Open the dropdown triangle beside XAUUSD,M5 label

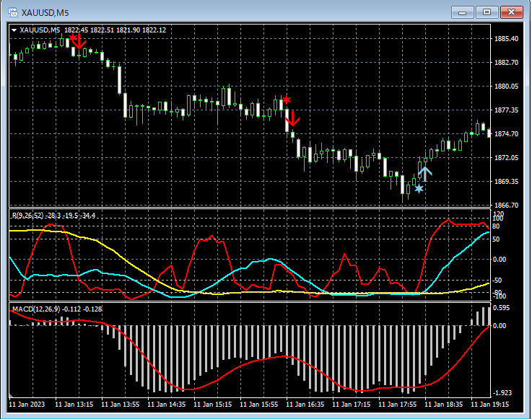tap(14, 30)
